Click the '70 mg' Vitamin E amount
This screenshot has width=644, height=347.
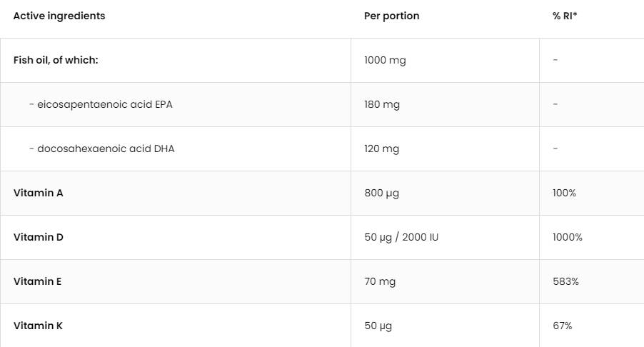(379, 282)
